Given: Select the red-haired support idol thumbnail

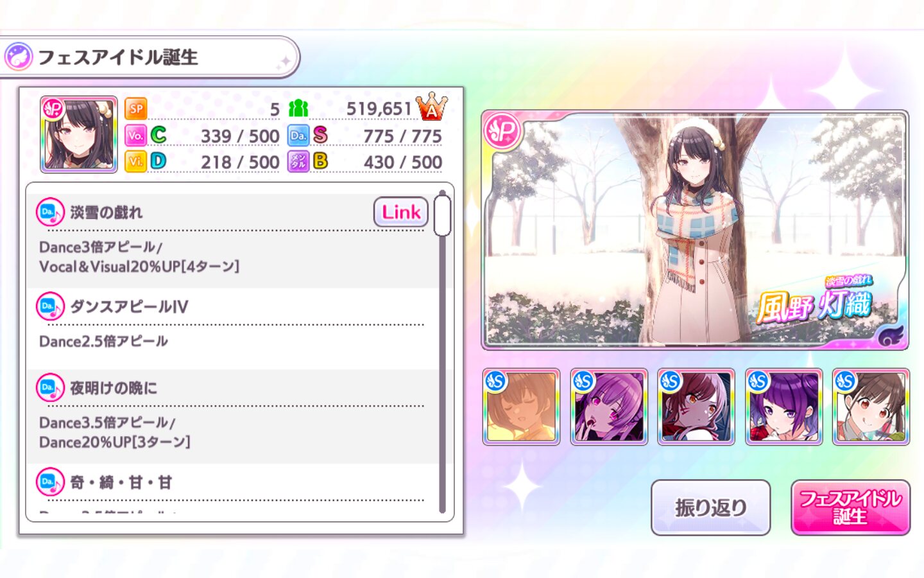Looking at the screenshot, I should point(696,407).
